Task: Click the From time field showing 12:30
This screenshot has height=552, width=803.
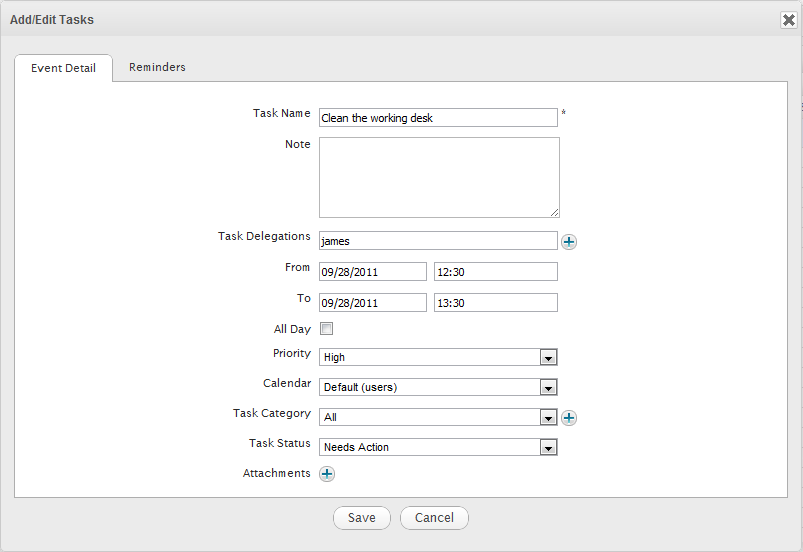Action: (x=496, y=272)
